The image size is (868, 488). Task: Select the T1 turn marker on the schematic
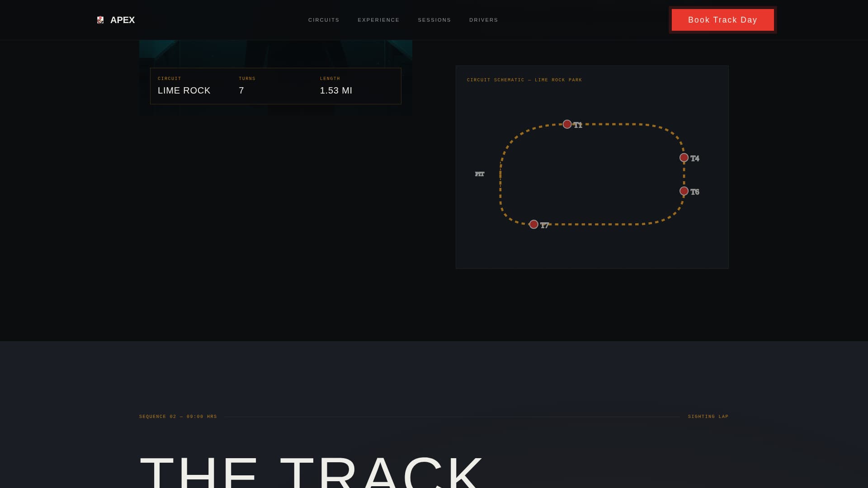(568, 123)
